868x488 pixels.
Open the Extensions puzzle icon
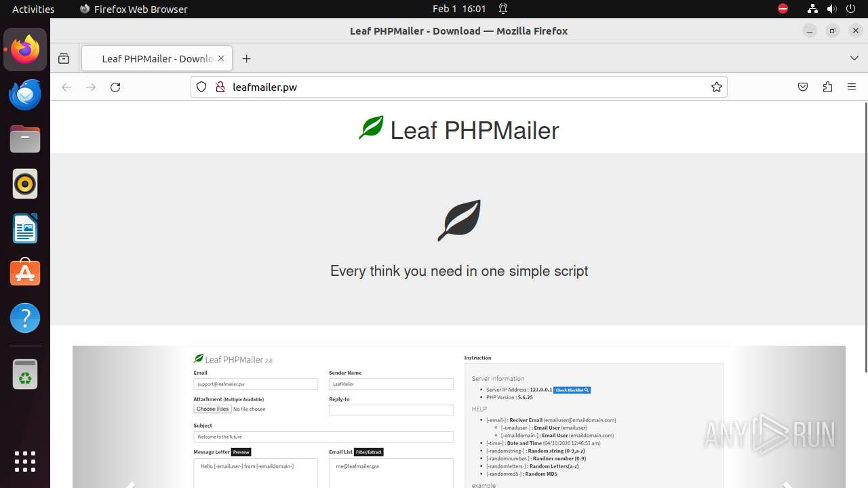coord(827,87)
